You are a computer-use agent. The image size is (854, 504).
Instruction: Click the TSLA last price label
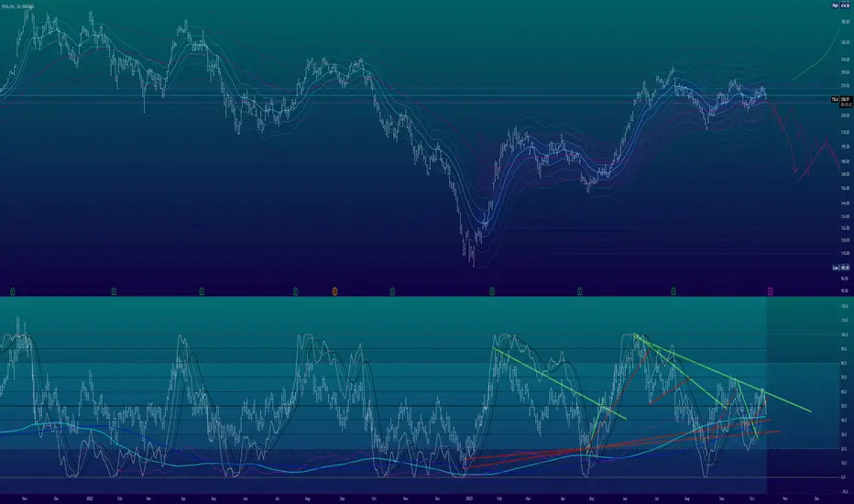point(840,100)
